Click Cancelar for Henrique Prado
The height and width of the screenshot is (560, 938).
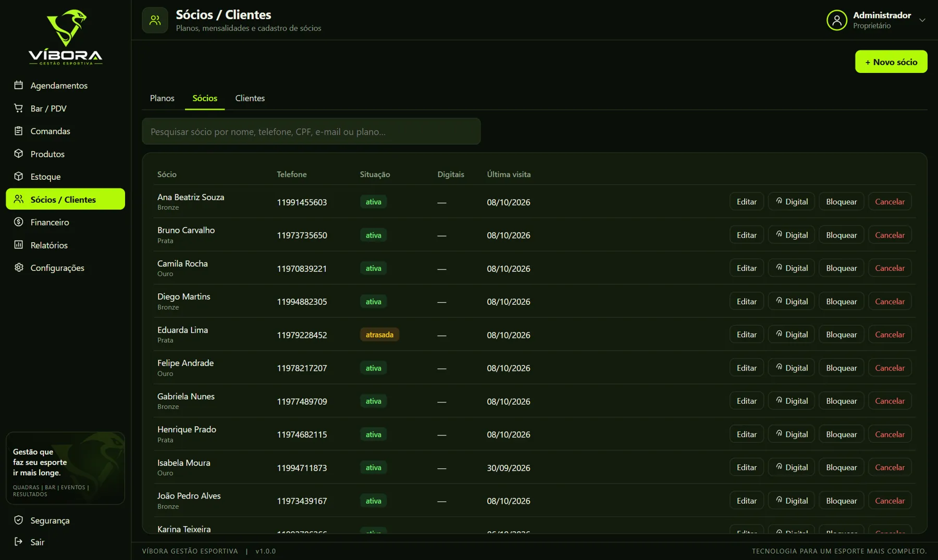890,434
